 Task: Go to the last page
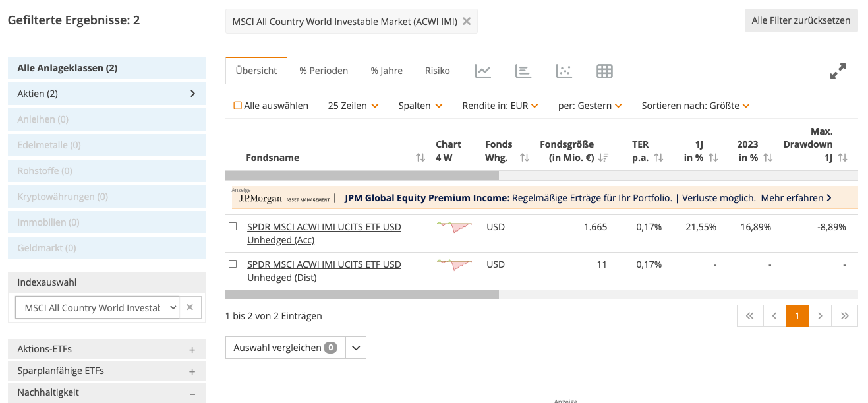pyautogui.click(x=845, y=316)
